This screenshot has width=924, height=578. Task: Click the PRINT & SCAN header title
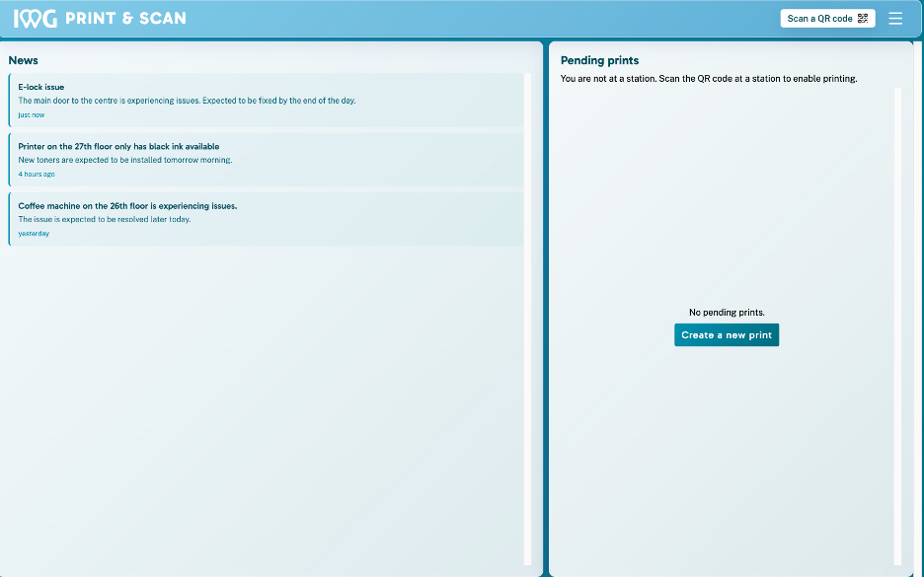(125, 19)
